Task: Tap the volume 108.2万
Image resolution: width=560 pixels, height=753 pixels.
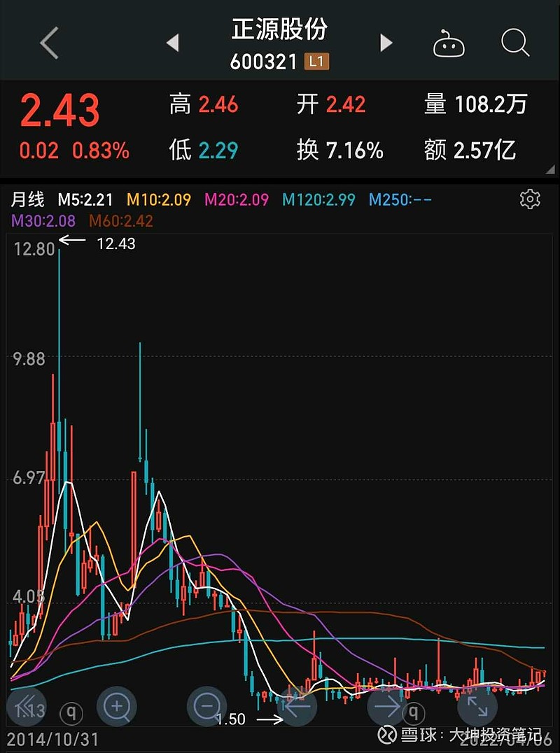Action: (491, 104)
